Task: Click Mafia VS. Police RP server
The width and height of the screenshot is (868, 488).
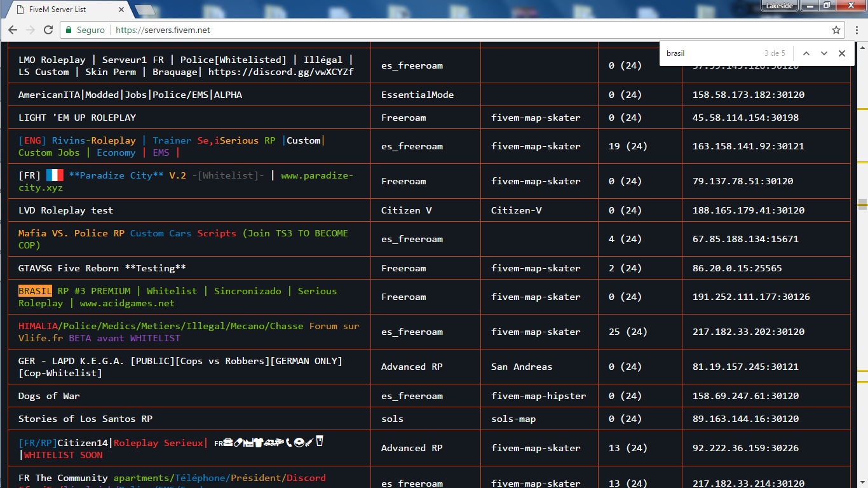Action: click(183, 239)
